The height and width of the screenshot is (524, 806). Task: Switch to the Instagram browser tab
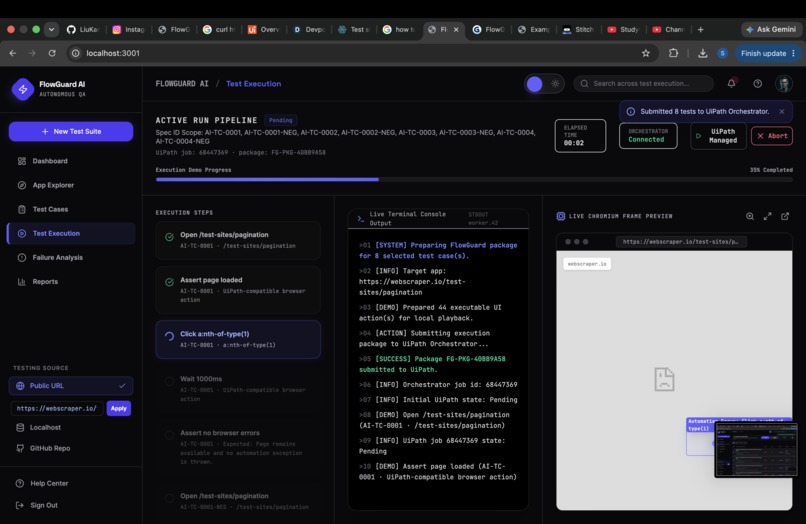click(129, 30)
